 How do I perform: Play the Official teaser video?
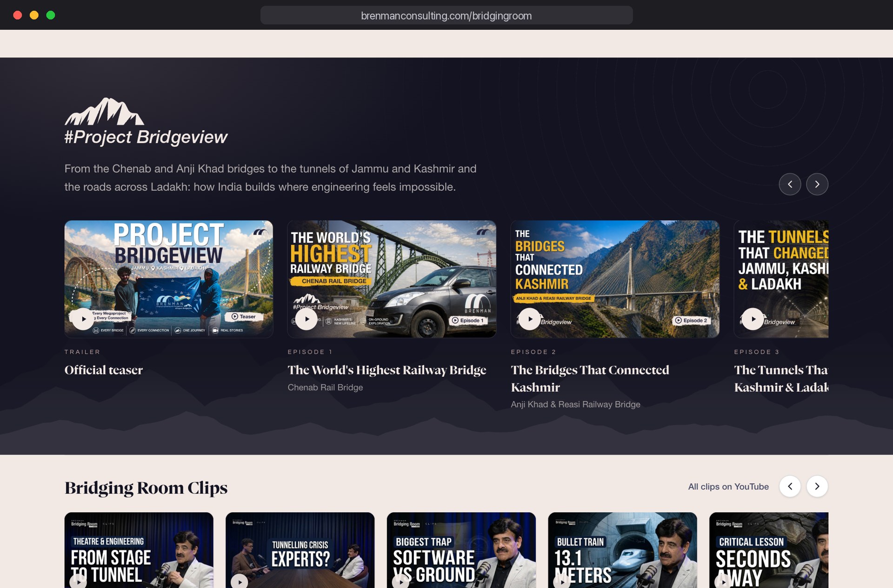(x=83, y=319)
